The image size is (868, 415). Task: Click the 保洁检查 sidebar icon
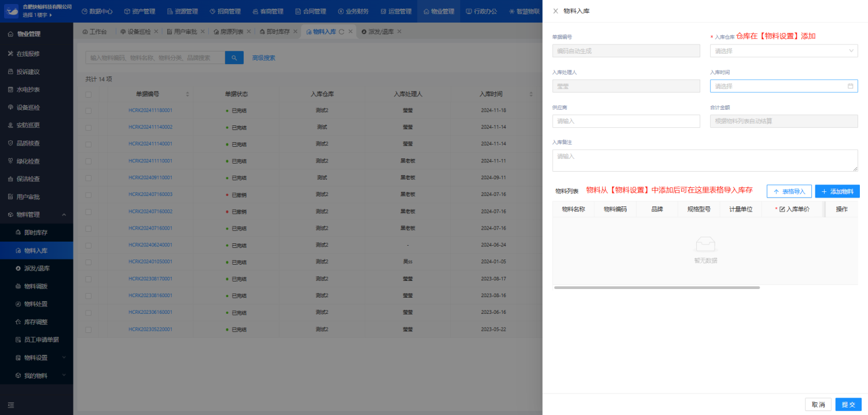tap(10, 179)
